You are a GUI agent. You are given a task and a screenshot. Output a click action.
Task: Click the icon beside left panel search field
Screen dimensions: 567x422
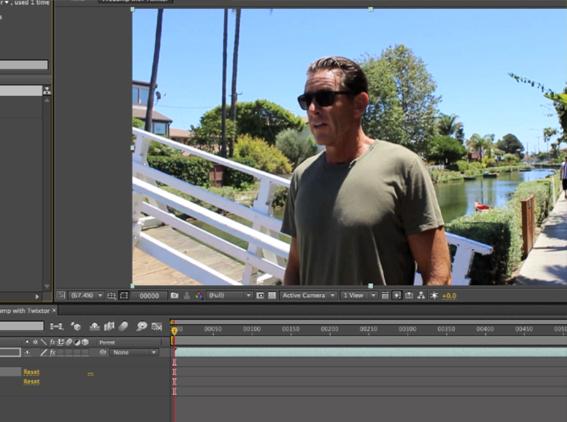[x=47, y=90]
